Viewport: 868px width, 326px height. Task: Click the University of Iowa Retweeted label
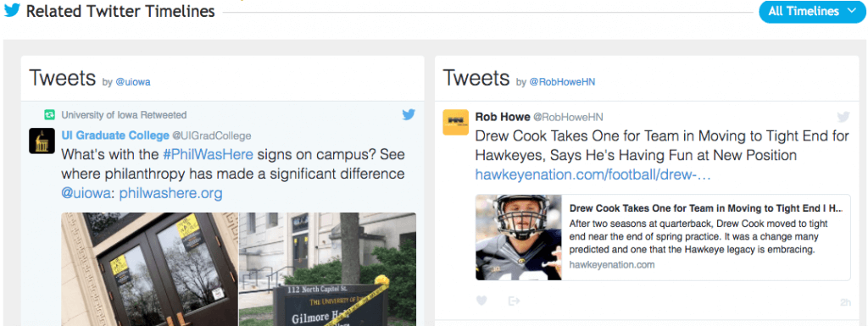tap(124, 115)
